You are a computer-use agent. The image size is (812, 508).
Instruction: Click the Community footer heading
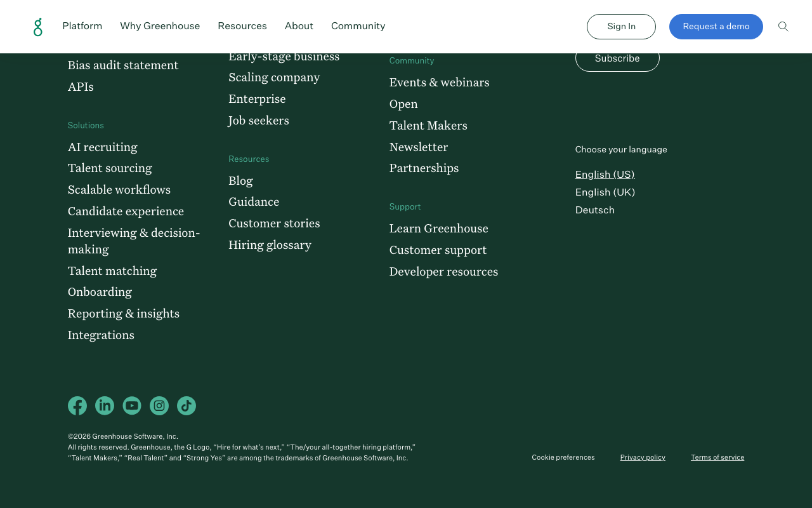(x=412, y=61)
